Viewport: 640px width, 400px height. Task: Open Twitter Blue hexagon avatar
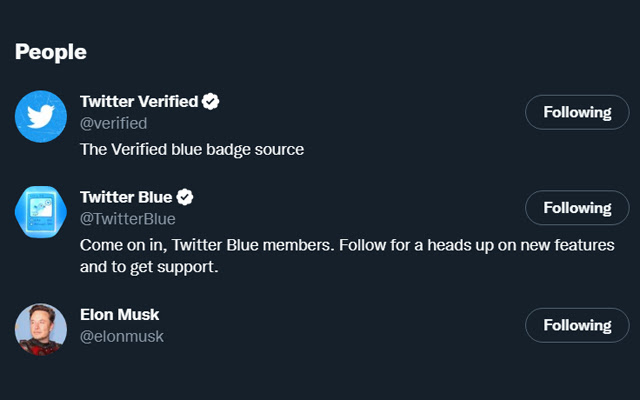41,212
